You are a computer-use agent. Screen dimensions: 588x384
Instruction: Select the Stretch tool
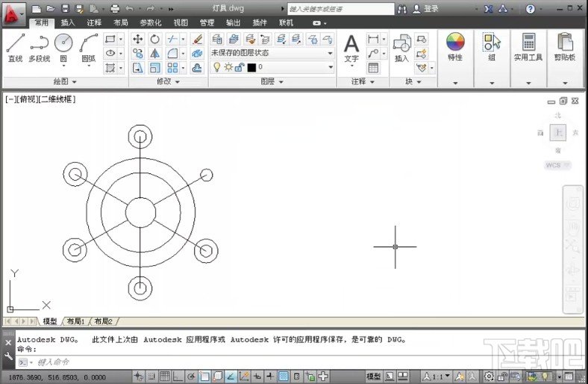[x=137, y=68]
